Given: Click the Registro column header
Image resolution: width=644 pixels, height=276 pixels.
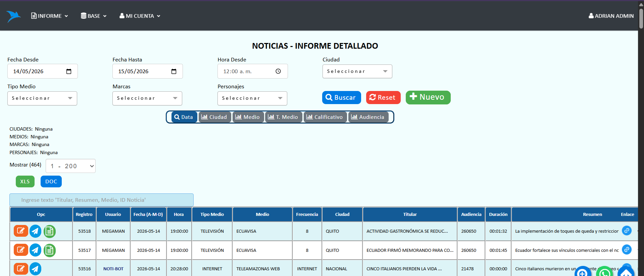Looking at the screenshot, I should point(84,214).
